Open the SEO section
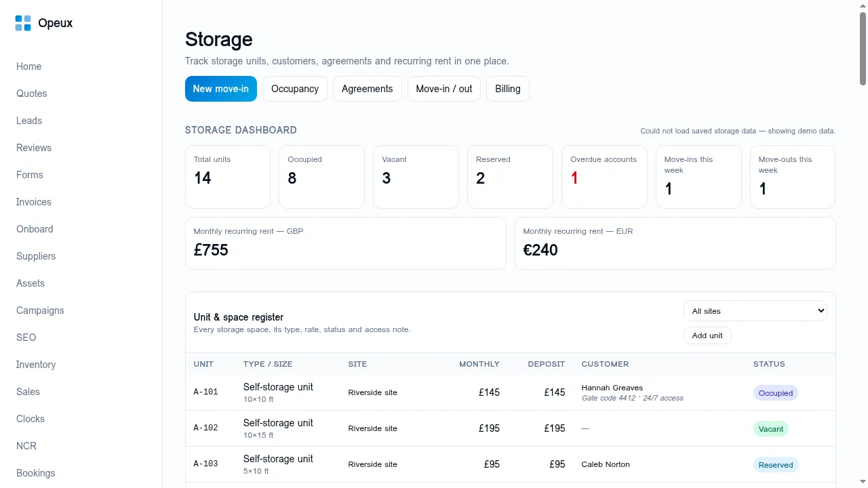 pos(26,338)
